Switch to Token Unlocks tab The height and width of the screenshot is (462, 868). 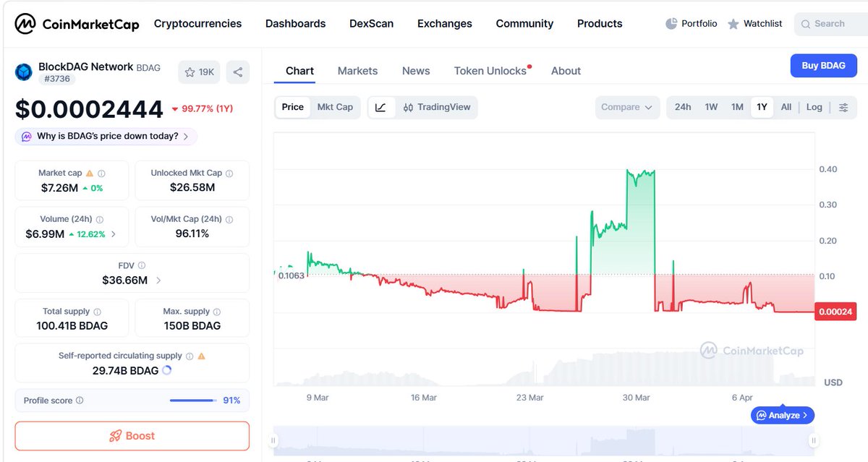coord(490,71)
